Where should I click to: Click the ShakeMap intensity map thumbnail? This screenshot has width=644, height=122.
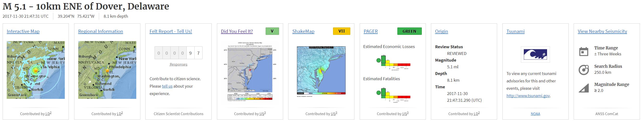(321, 71)
